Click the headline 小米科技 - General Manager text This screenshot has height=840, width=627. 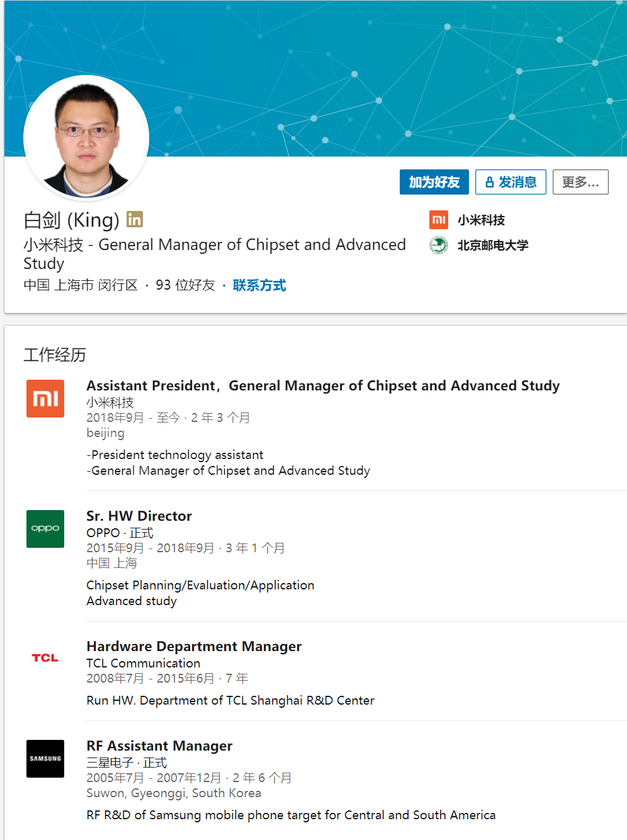[215, 254]
